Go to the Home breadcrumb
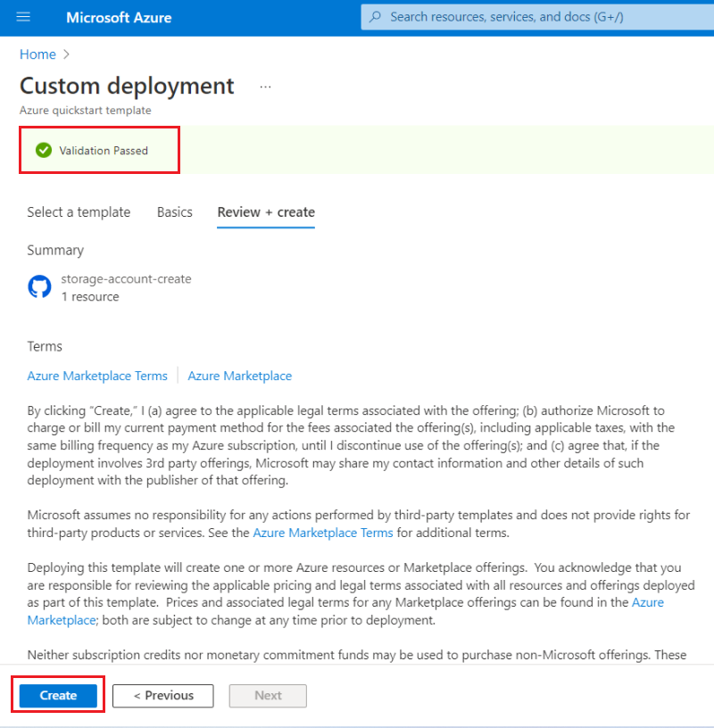Image resolution: width=714 pixels, height=728 pixels. coord(37,54)
